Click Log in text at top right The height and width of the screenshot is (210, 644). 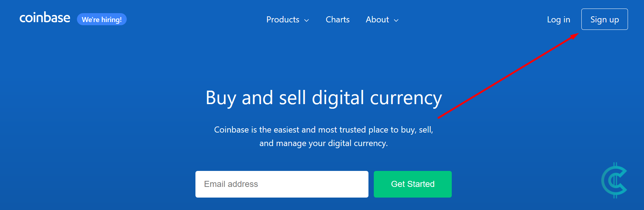pos(558,20)
